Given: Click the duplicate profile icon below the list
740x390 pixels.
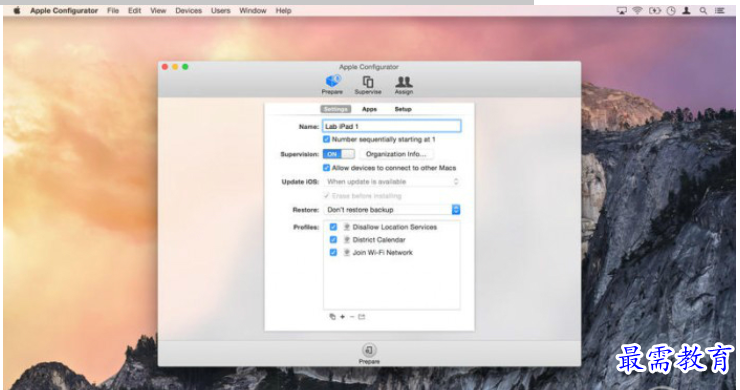Looking at the screenshot, I should 332,317.
